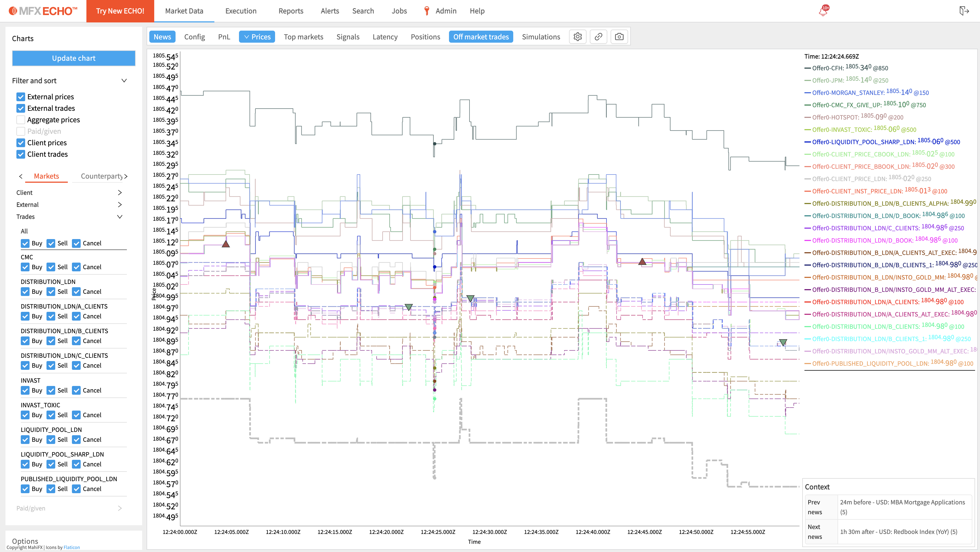Select up triangle trade marker near 12:24:45
This screenshot has height=552, width=980.
(642, 262)
